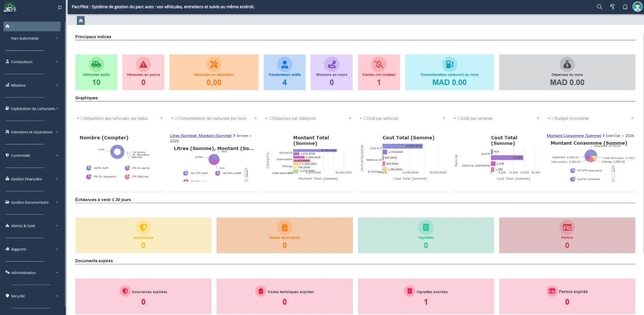Expand the Parc Automobile menu chevron
This screenshot has width=644, height=315.
tap(57, 38)
